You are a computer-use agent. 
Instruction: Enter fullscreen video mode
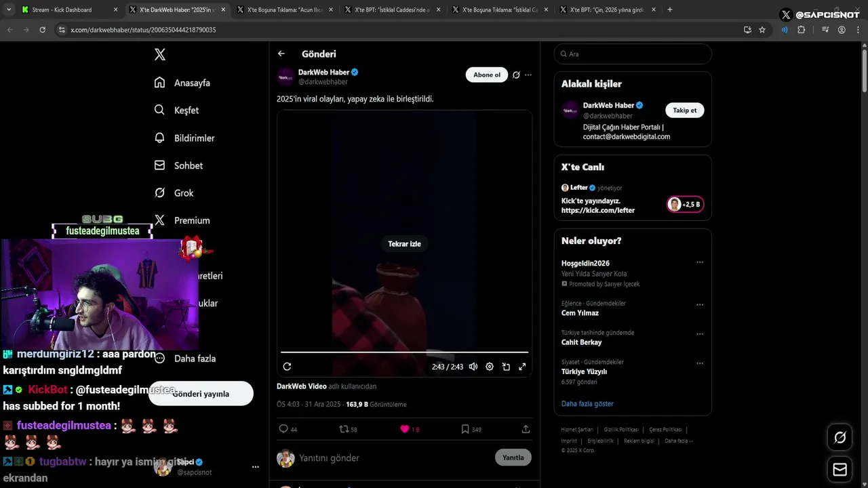(x=522, y=367)
